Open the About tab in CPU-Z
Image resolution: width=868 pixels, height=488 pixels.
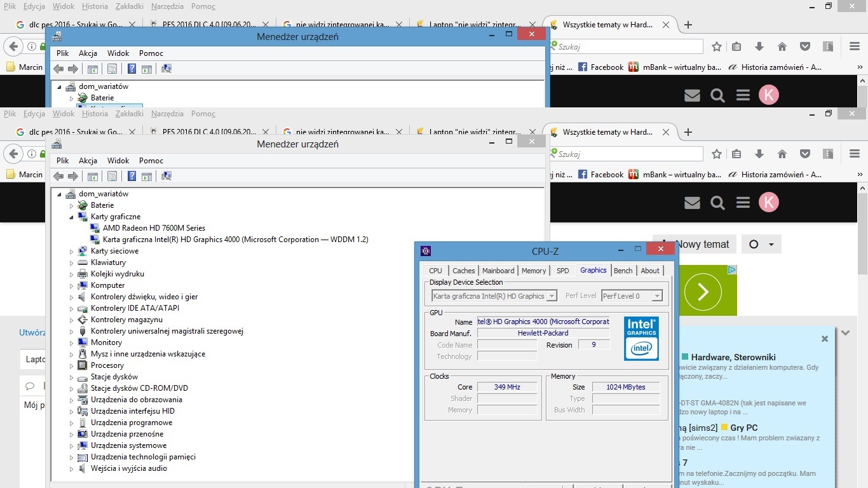pos(650,271)
